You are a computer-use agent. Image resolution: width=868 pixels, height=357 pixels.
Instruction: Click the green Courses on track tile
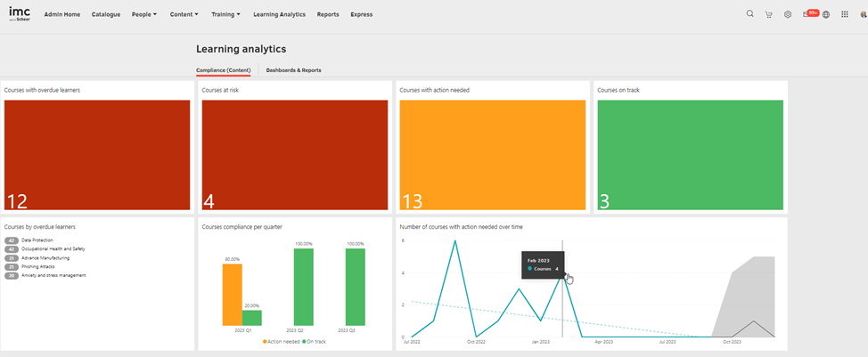click(690, 153)
